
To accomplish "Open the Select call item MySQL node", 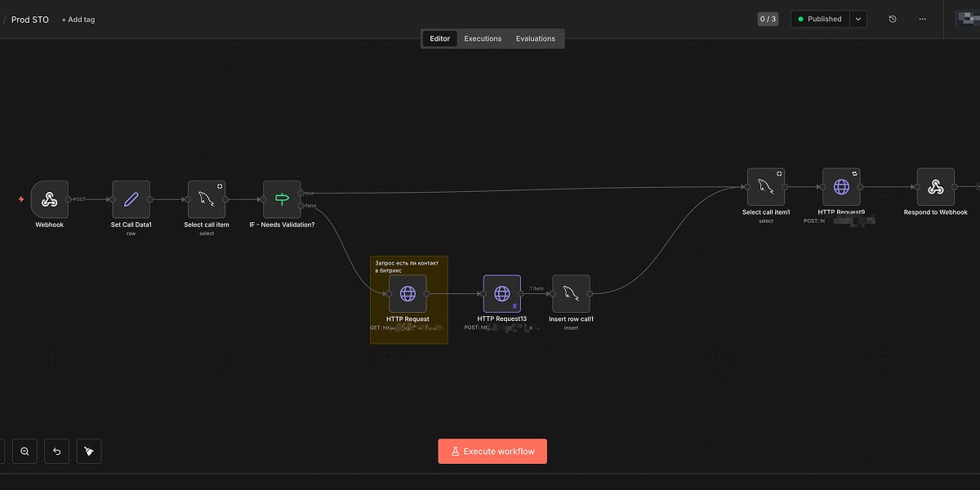I will (x=207, y=199).
